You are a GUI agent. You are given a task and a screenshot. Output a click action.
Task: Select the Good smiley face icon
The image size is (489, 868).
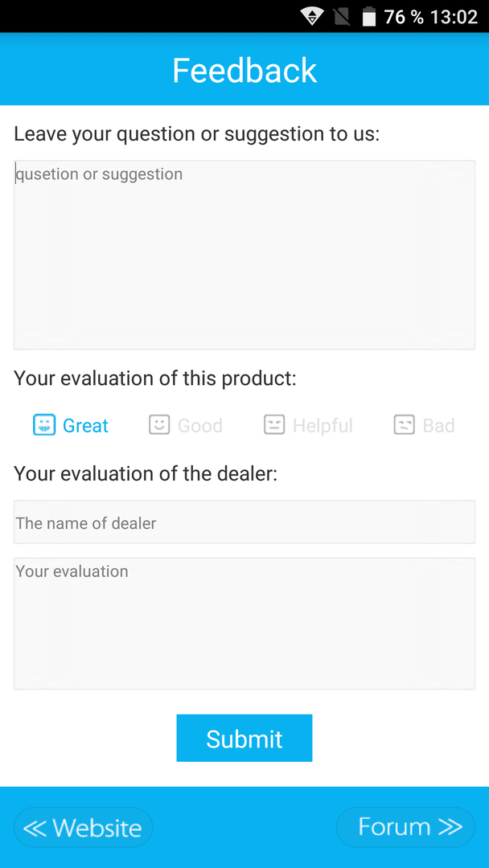[159, 425]
